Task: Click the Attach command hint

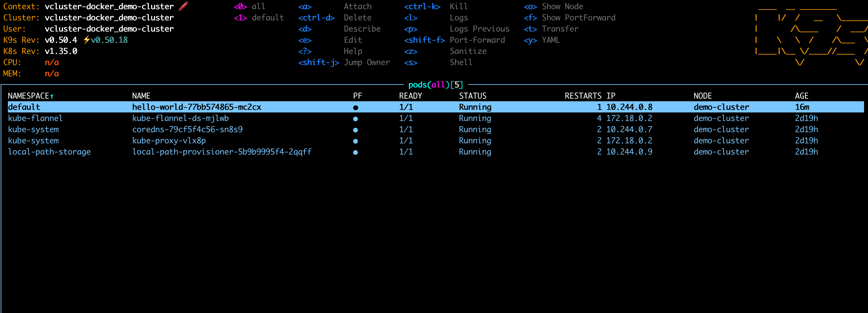Action: tap(357, 6)
